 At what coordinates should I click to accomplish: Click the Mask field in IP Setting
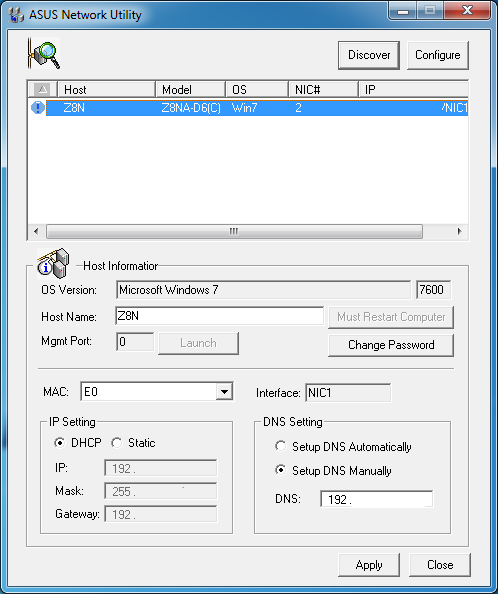161,491
